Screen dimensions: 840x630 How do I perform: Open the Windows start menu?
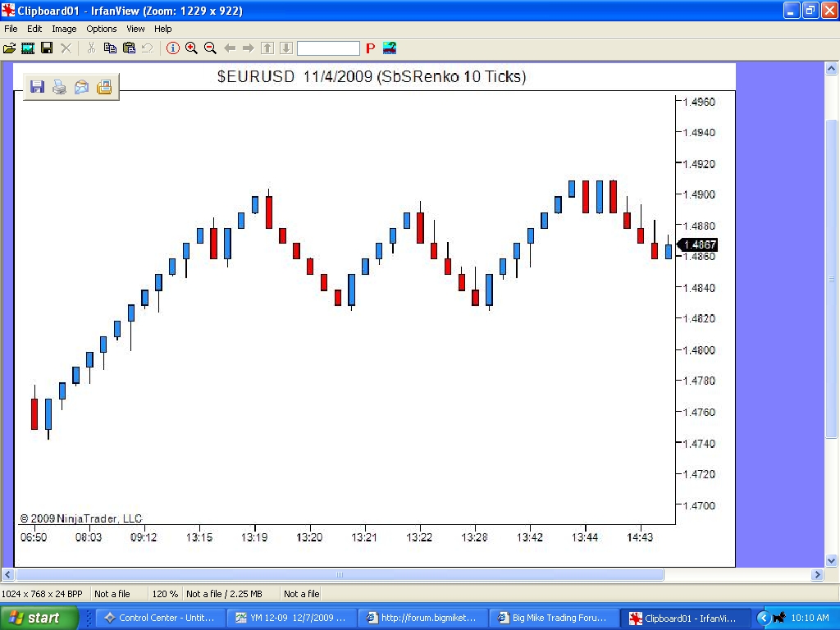click(39, 618)
